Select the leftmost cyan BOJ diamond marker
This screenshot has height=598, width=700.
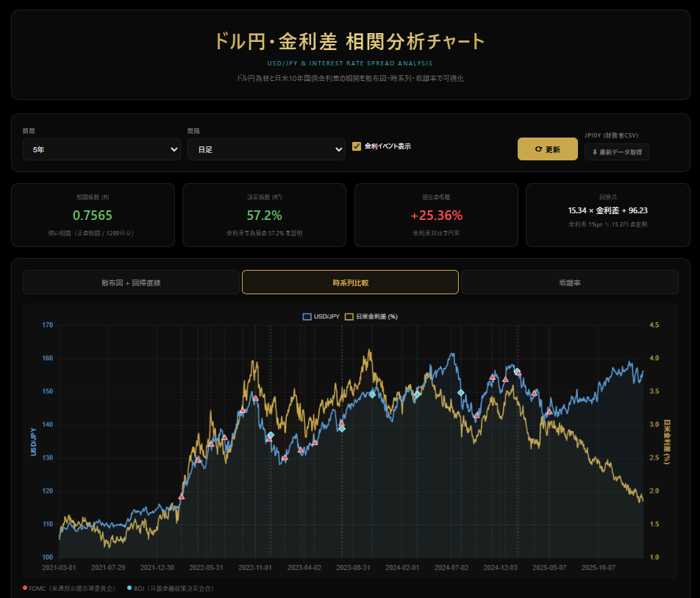(x=271, y=435)
